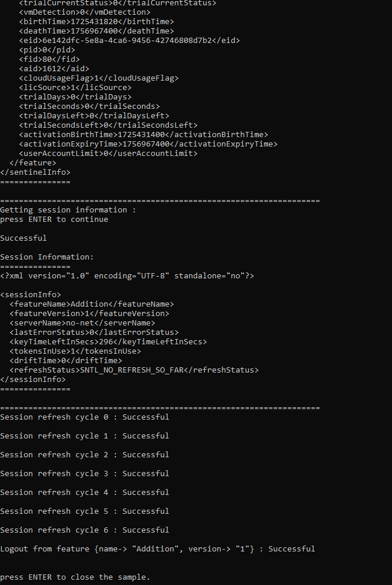Click the deathTime 1756967400 line
This screenshot has width=392, height=585.
[x=96, y=31]
